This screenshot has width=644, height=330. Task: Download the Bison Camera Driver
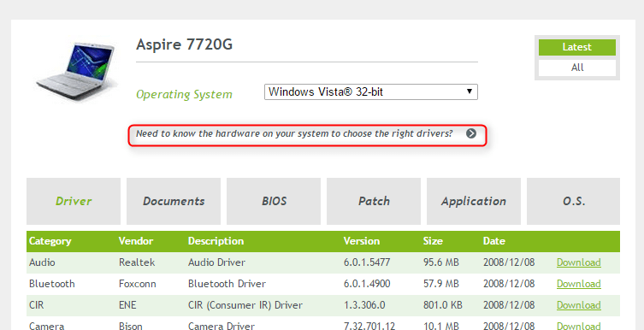579,327
